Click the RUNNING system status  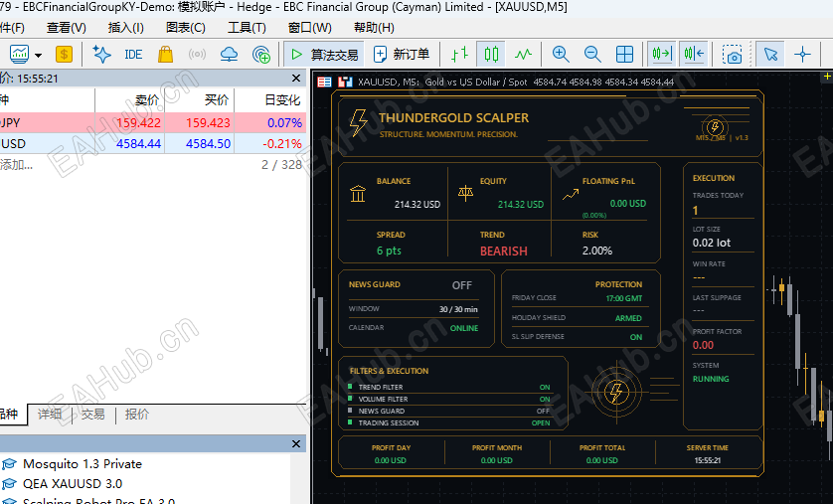click(711, 379)
